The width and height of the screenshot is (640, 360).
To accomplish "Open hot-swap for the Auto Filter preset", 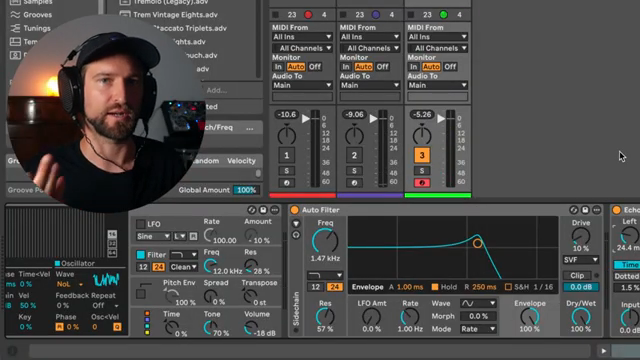I will [574, 210].
